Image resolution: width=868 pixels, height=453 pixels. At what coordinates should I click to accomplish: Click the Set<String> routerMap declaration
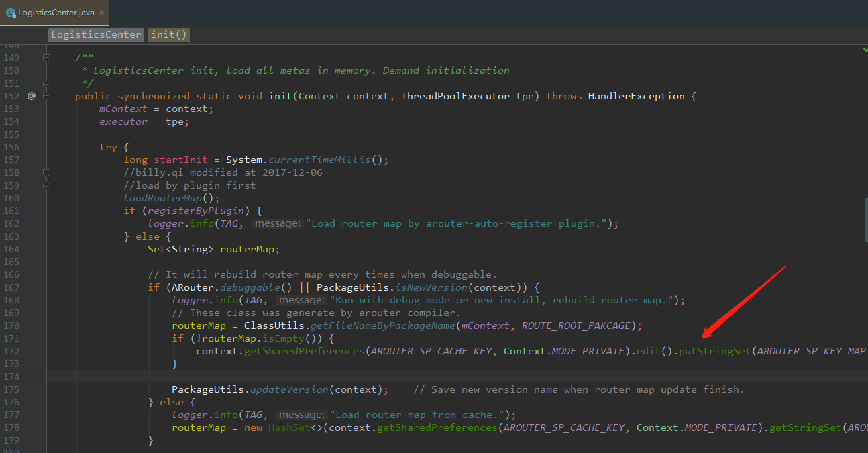click(x=213, y=249)
